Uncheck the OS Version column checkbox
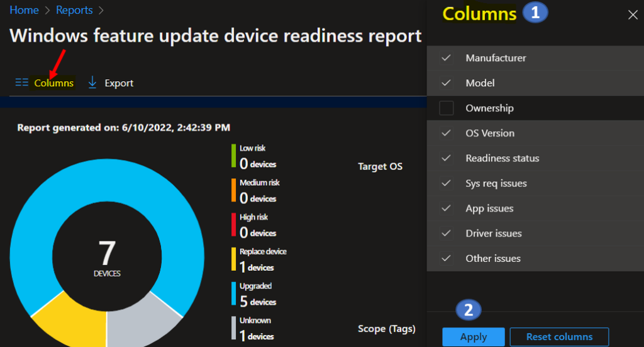This screenshot has height=347, width=644. tap(447, 134)
